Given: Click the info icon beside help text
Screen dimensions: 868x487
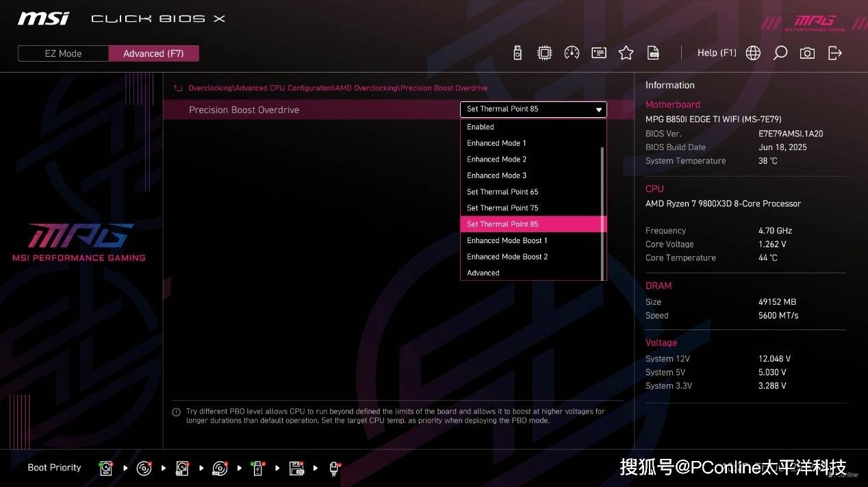Looking at the screenshot, I should coord(176,412).
